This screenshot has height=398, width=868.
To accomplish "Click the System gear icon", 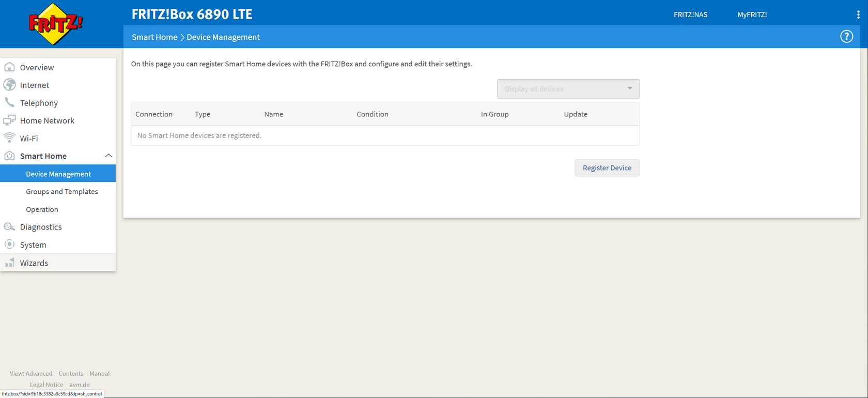I will (x=9, y=244).
